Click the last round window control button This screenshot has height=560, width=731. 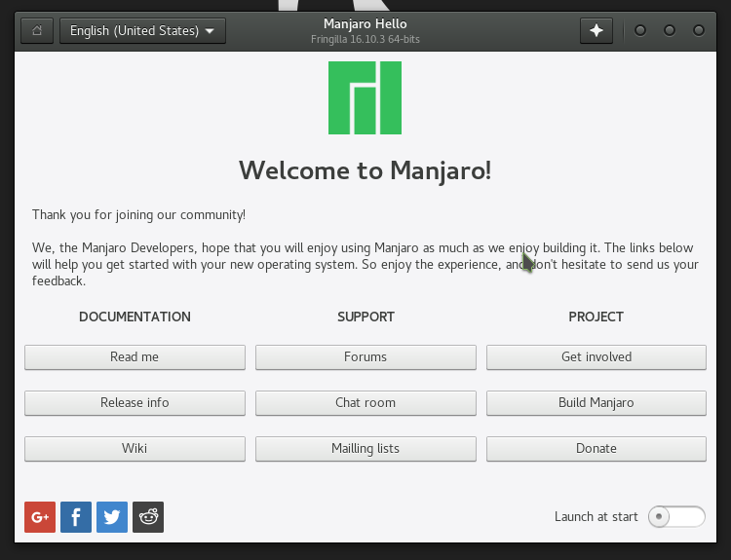(x=699, y=31)
